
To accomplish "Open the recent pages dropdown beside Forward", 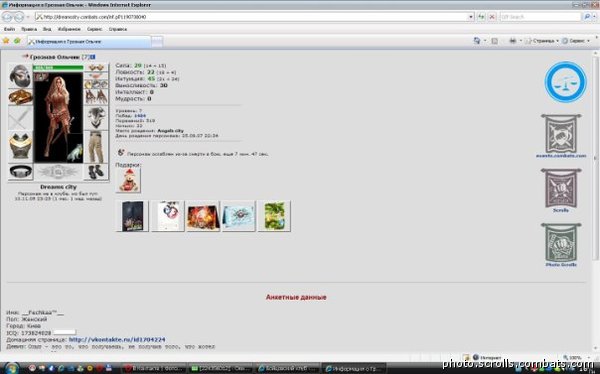I will pos(28,17).
